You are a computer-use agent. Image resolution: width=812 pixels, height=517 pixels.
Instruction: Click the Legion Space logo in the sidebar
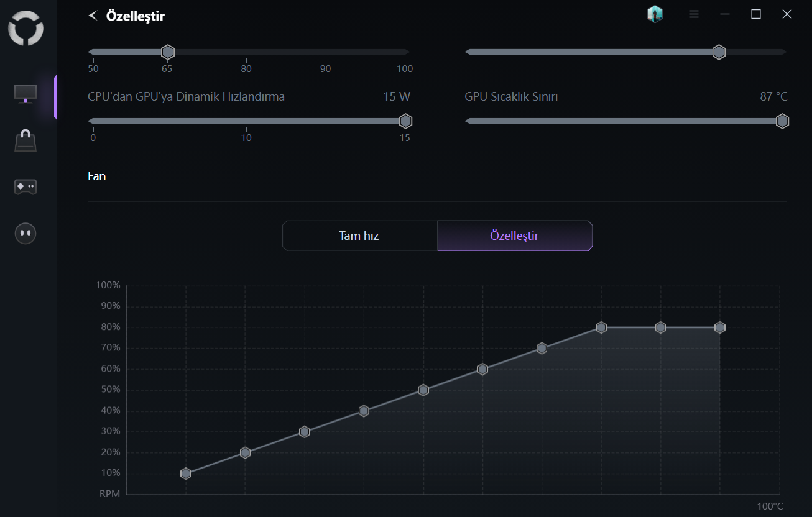pyautogui.click(x=25, y=29)
